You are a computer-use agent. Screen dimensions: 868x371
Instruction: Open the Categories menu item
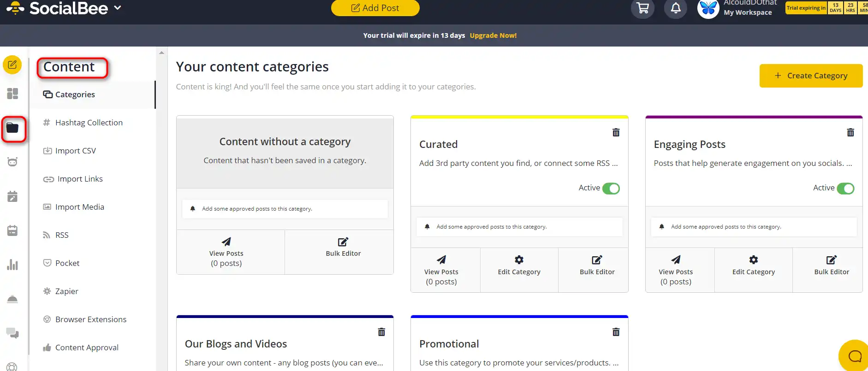tap(94, 94)
